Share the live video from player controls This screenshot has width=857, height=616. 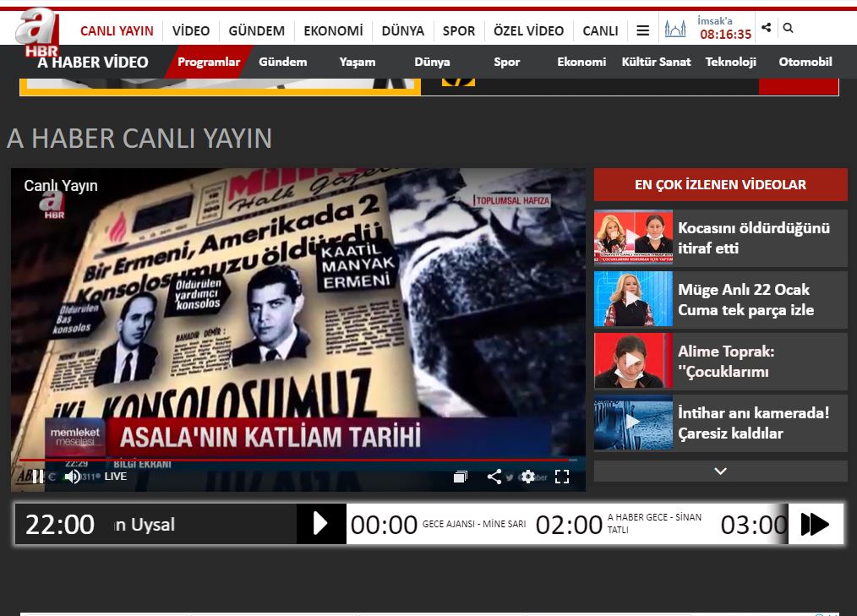tap(494, 477)
